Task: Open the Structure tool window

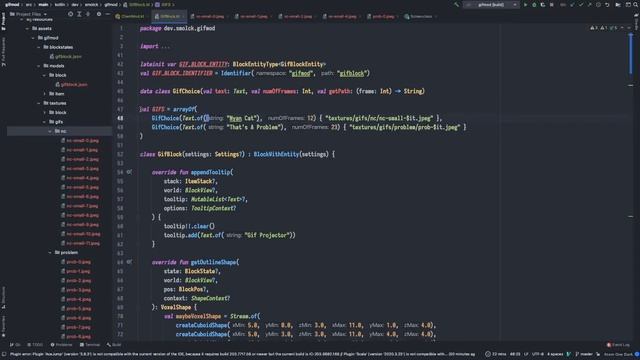Action: 4,297
